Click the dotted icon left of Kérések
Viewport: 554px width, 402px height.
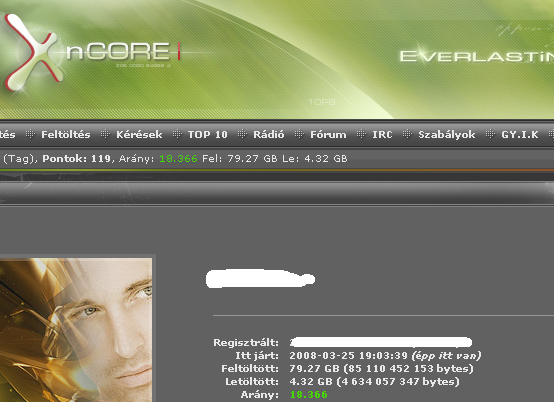(x=105, y=134)
